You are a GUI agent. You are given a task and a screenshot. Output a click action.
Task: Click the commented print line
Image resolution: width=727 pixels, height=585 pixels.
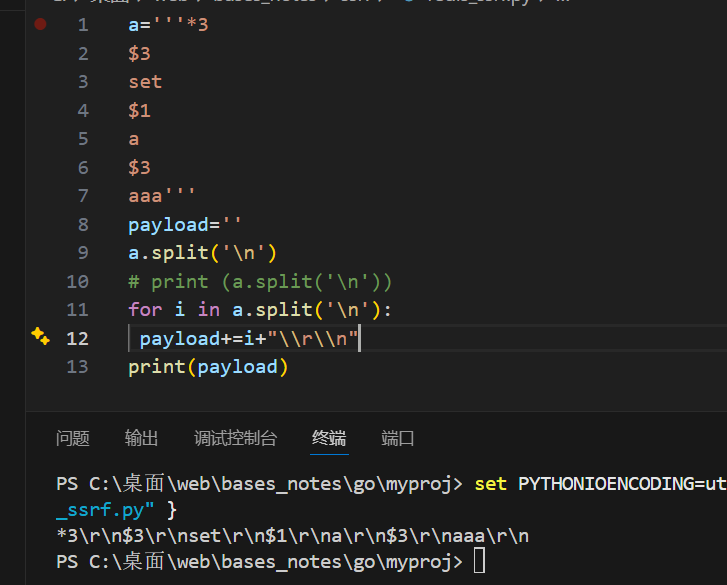260,282
